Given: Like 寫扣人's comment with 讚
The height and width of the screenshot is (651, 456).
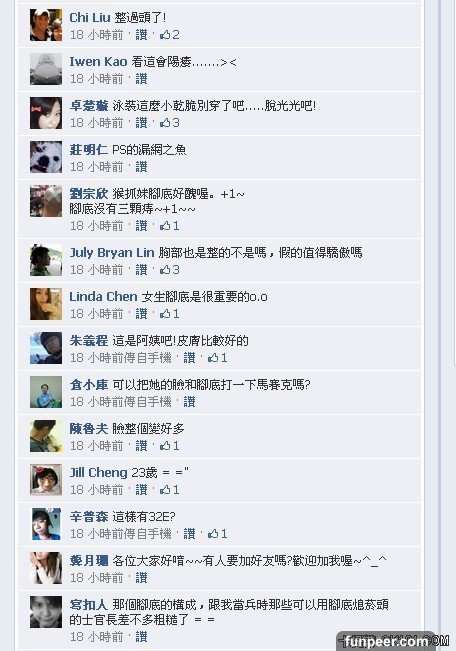Looking at the screenshot, I should point(141,637).
